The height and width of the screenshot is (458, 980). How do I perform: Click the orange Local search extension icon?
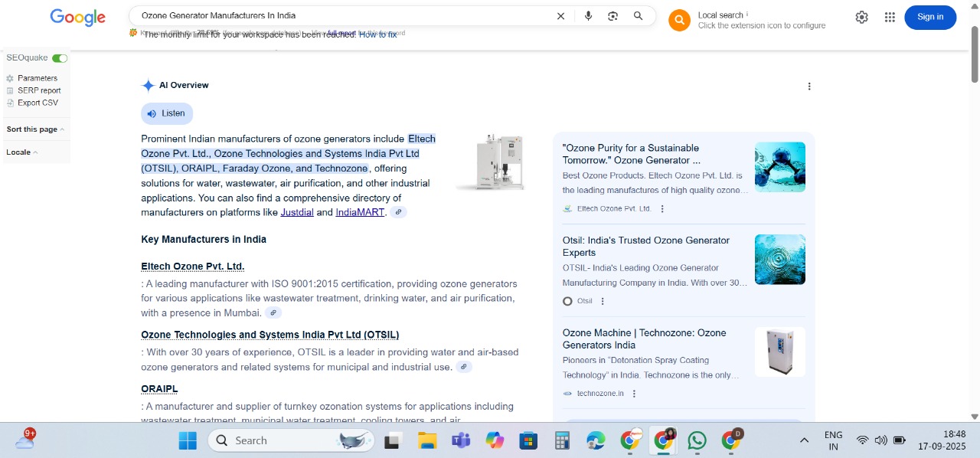tap(679, 21)
